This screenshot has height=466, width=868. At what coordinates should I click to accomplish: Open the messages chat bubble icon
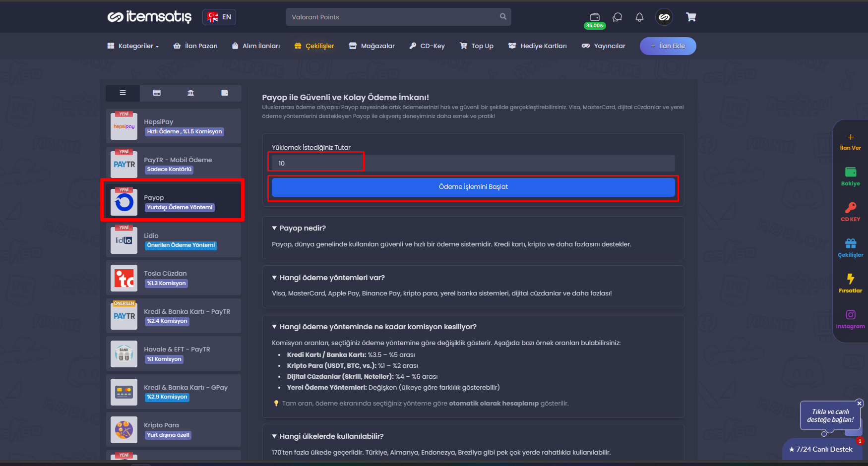[x=618, y=17]
